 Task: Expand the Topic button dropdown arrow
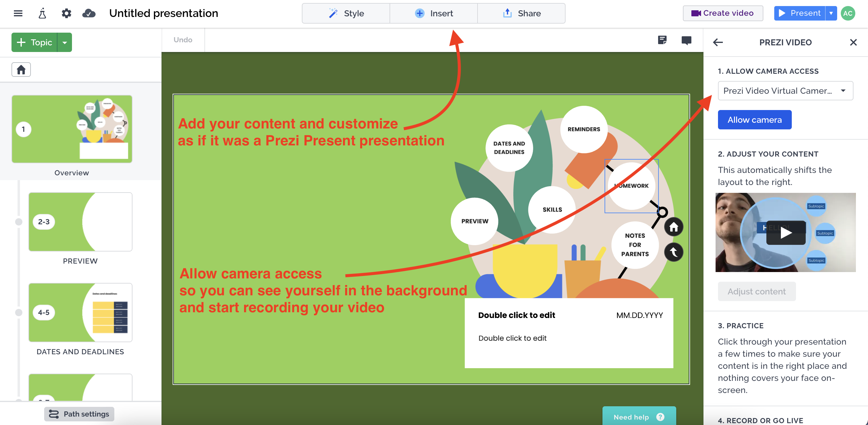pyautogui.click(x=65, y=42)
